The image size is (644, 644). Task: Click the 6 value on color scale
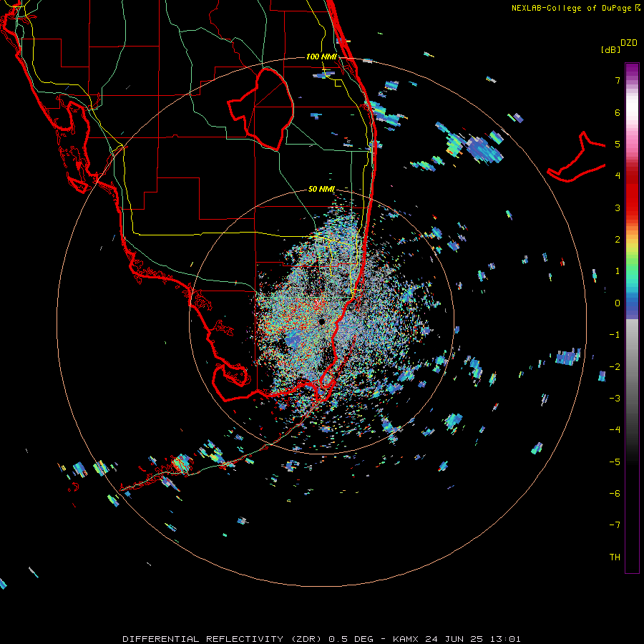[618, 112]
